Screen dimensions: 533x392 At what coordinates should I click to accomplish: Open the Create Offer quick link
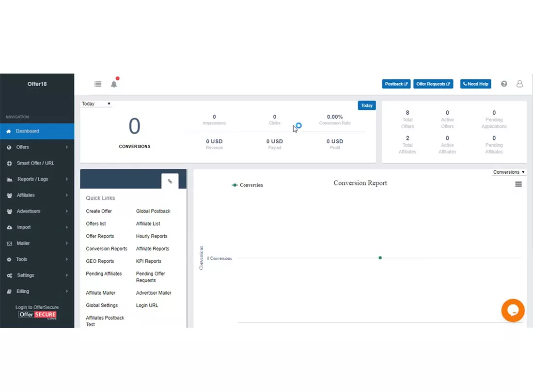tap(99, 211)
